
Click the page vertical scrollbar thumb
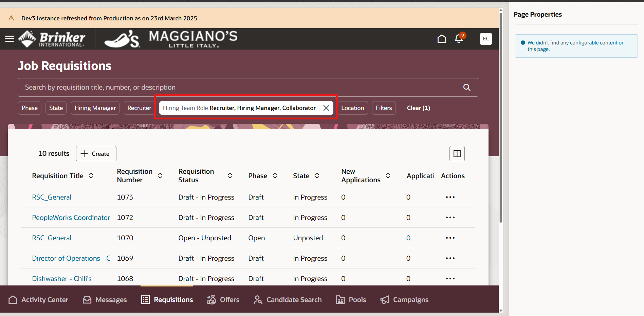[501, 117]
